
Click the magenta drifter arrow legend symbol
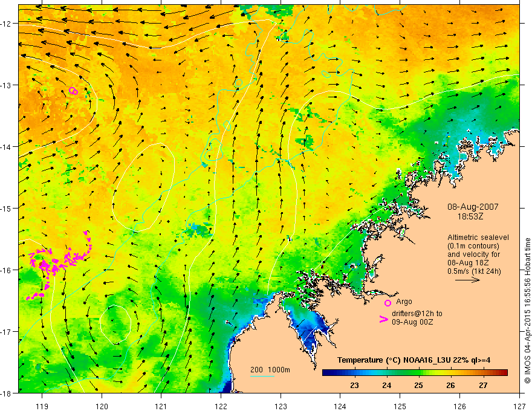(383, 319)
